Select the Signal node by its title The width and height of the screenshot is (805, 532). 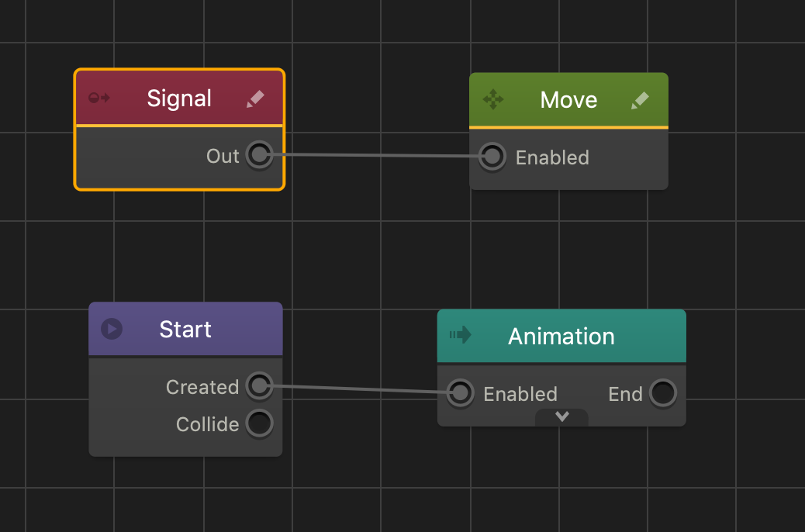(x=179, y=98)
